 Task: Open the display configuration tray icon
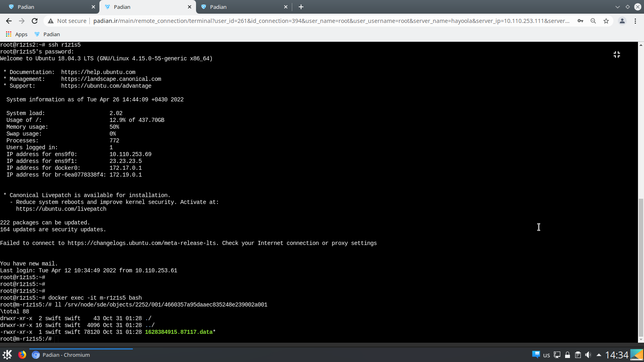pos(557,355)
